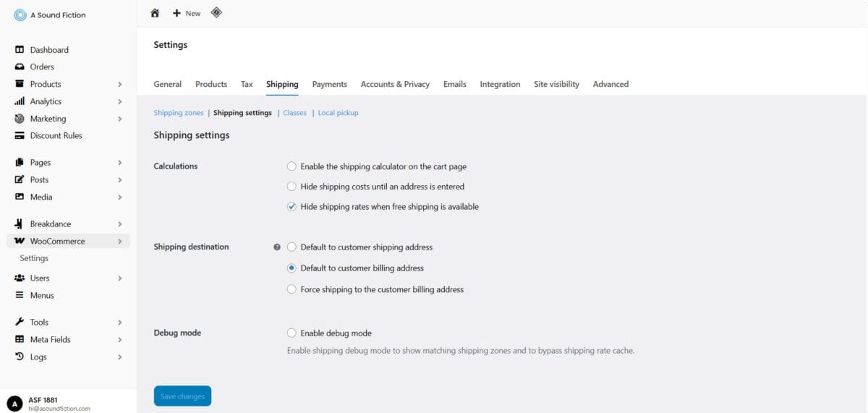
Task: Toggle Hide shipping costs until address entered
Action: (x=292, y=187)
